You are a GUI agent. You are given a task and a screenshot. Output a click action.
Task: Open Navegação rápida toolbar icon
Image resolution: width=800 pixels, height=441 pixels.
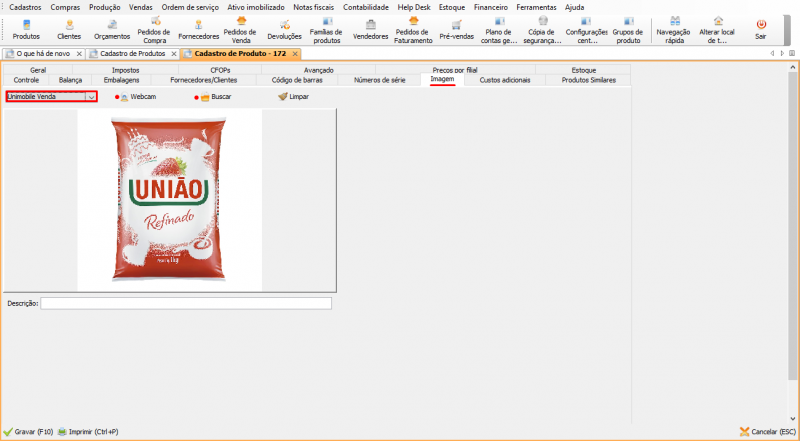674,30
